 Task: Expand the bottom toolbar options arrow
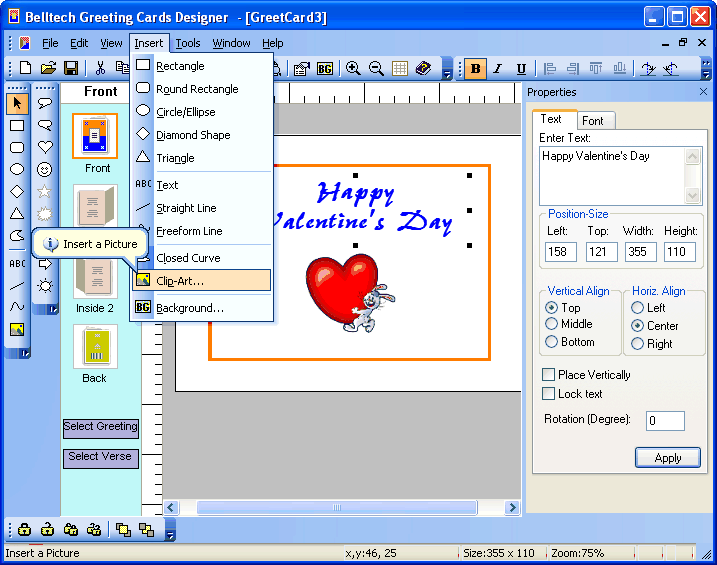coord(170,530)
